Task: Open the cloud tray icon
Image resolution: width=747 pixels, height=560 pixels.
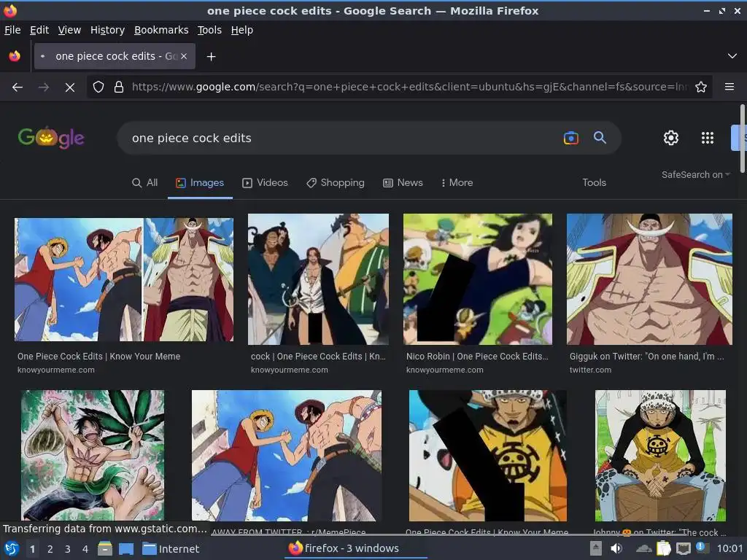Action: [643, 549]
